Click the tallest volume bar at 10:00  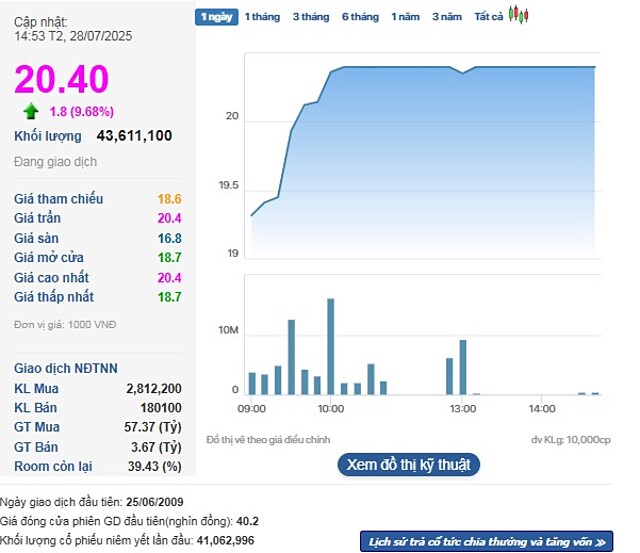coord(330,346)
